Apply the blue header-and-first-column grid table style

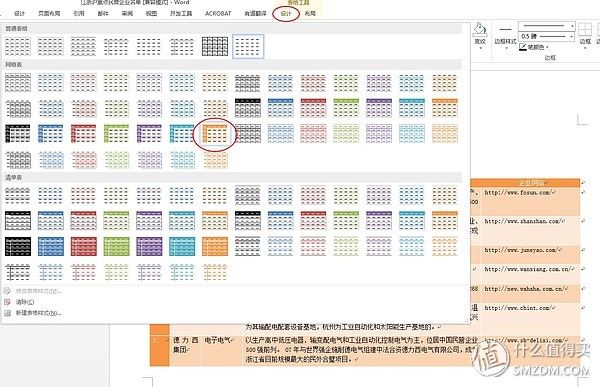click(51, 134)
